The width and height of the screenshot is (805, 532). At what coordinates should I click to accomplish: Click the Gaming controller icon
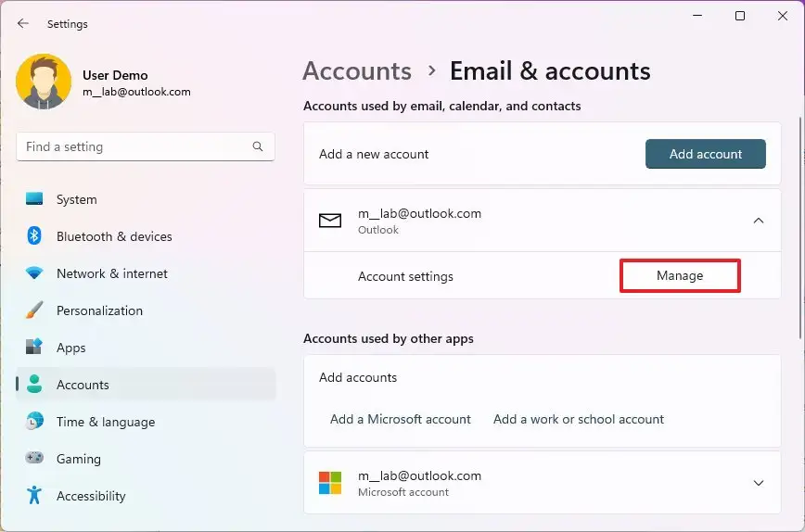34,458
